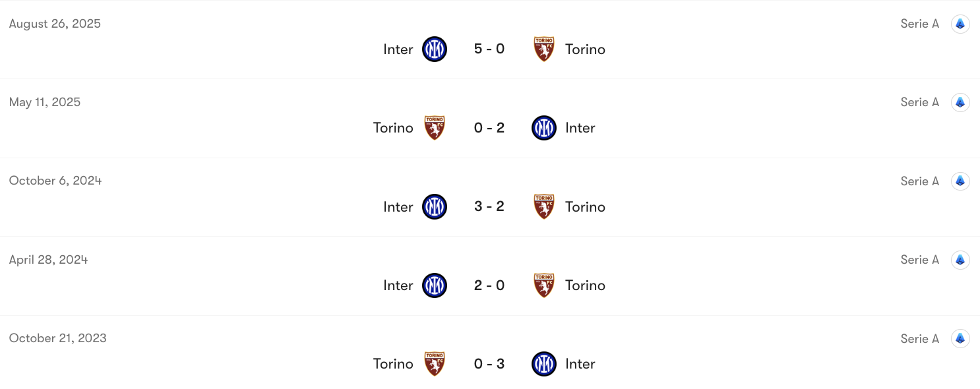
Task: Click the Torino crest in the May 11 match
Action: 435,127
